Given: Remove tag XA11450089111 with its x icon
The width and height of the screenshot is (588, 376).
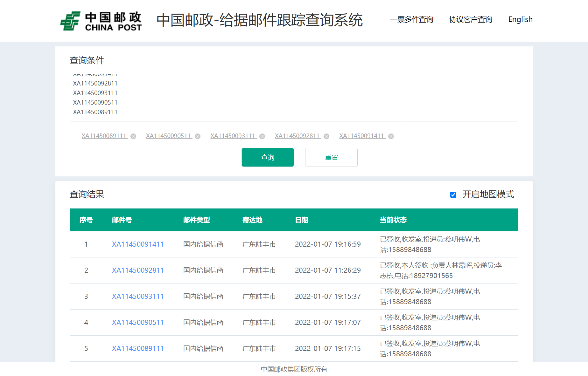Looking at the screenshot, I should point(133,136).
